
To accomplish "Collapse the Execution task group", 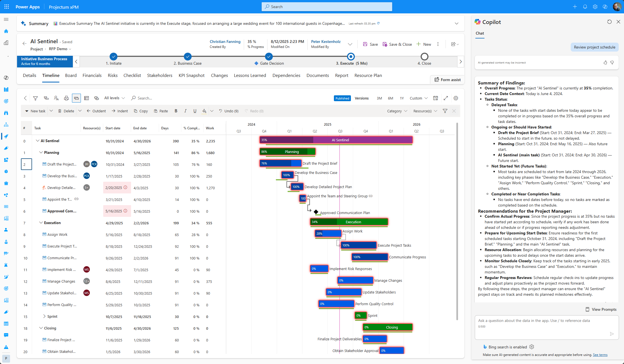I will [x=41, y=223].
